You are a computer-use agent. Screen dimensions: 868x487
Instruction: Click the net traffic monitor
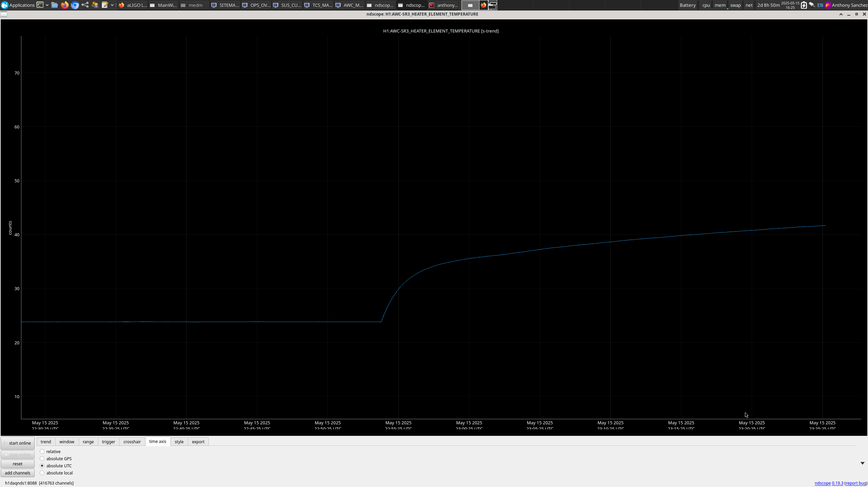749,5
